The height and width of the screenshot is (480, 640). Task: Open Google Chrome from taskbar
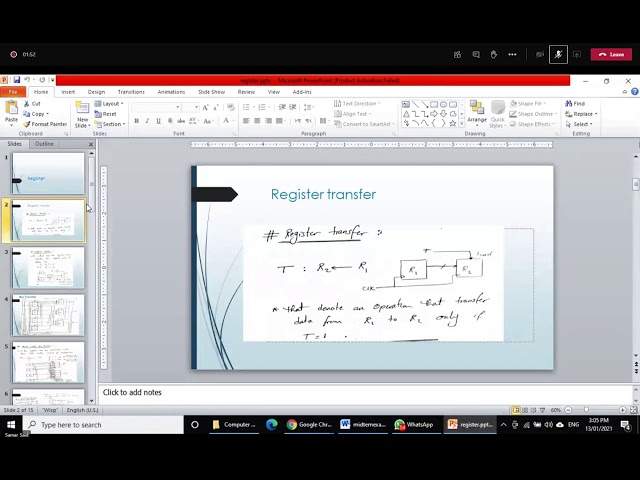click(x=309, y=424)
